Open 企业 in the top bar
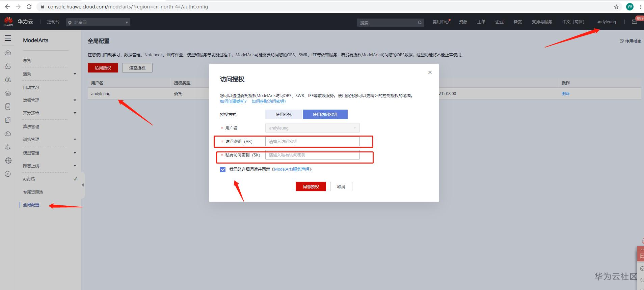644x290 pixels. (x=500, y=22)
